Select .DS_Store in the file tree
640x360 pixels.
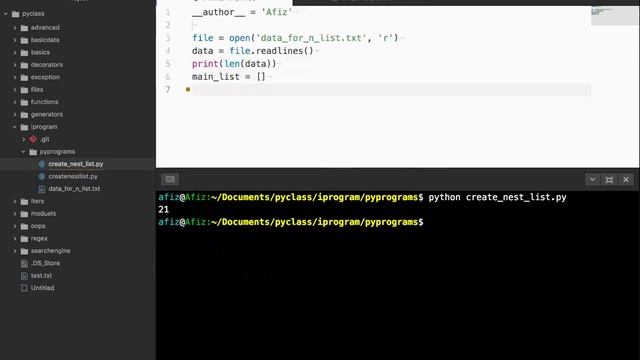[45, 263]
